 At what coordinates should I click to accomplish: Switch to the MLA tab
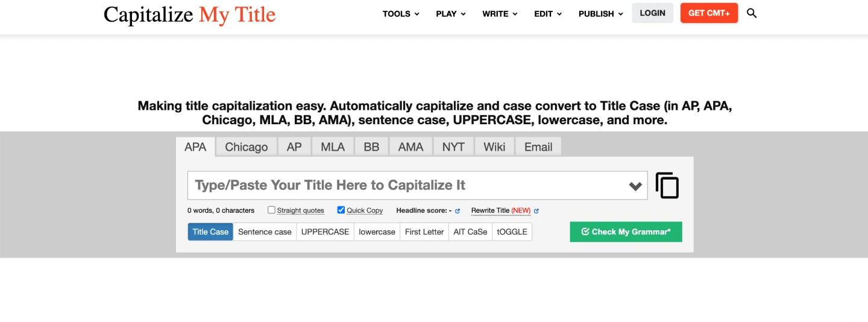tap(333, 147)
